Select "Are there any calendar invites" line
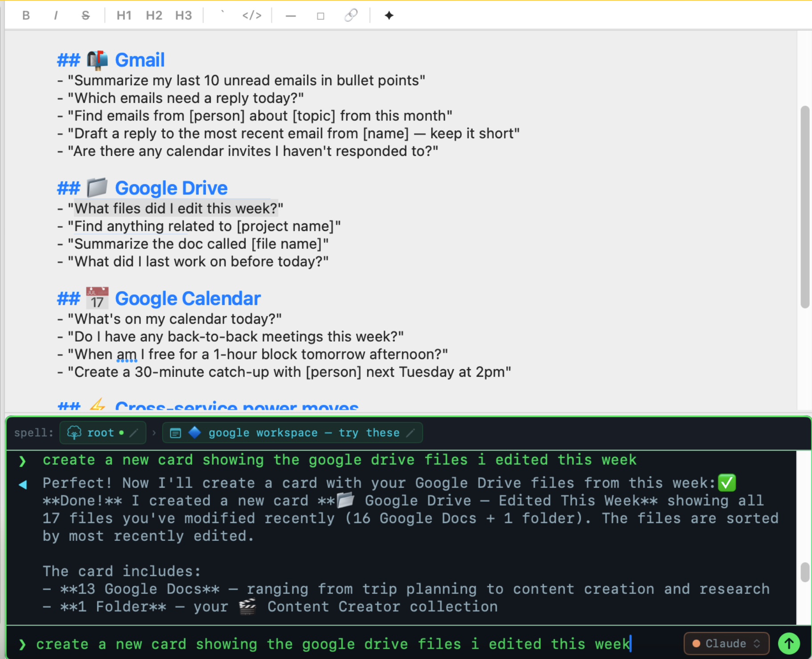This screenshot has height=659, width=812. 248,151
